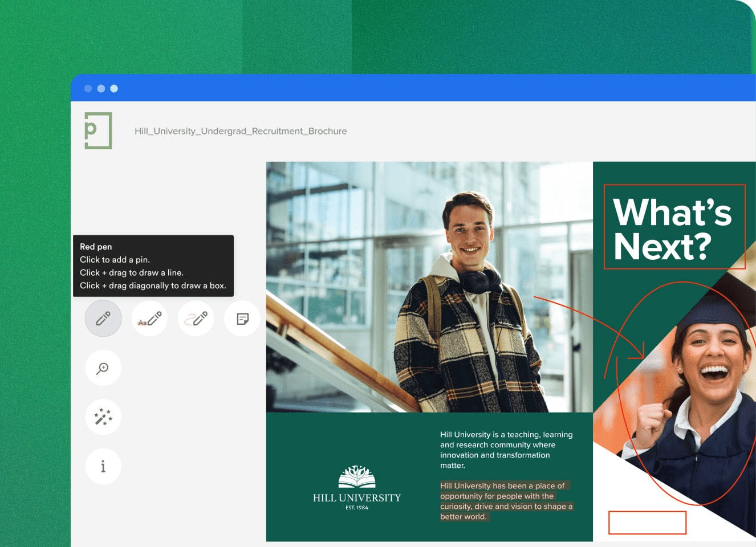
Task: Select the Hill_University_Undergrad_Recruitment_Brochure filename
Action: point(240,131)
